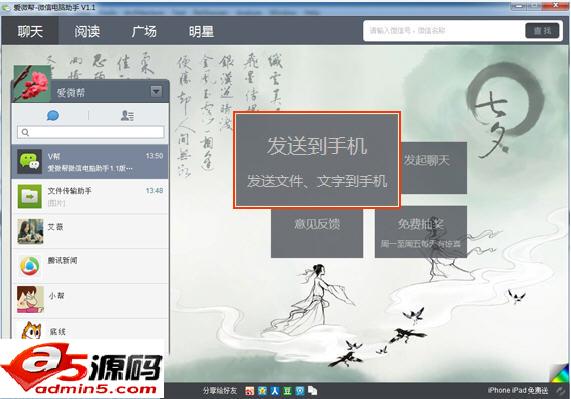Click the iPhone iPad 免费送 link
The width and height of the screenshot is (571, 399).
pos(518,390)
